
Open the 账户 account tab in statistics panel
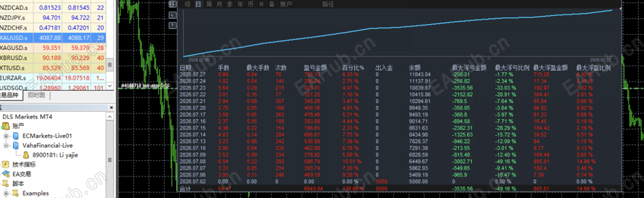coord(286,4)
